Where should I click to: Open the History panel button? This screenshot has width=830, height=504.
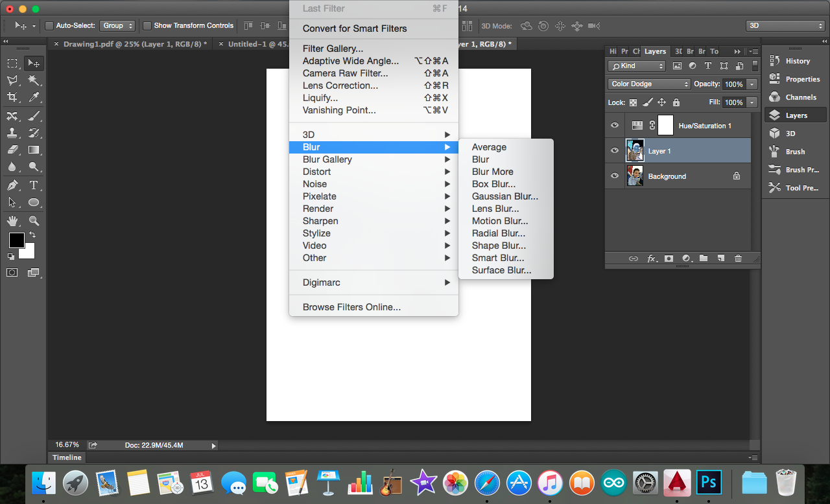[795, 61]
